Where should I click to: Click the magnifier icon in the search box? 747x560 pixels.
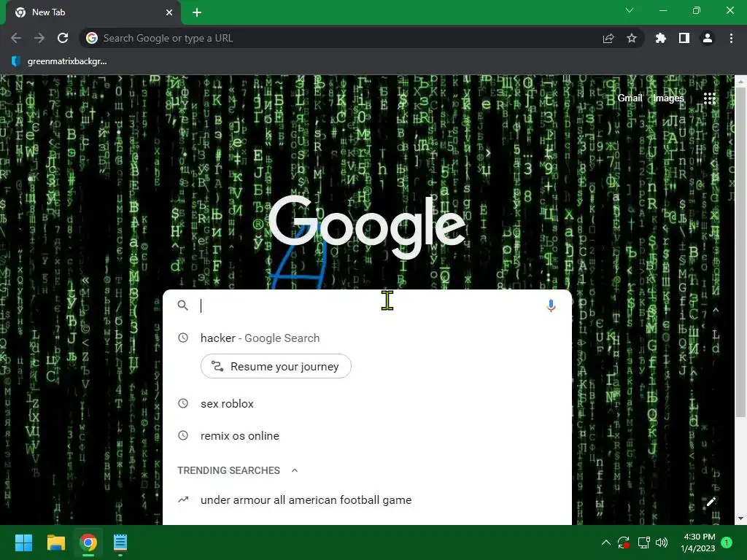pos(183,306)
